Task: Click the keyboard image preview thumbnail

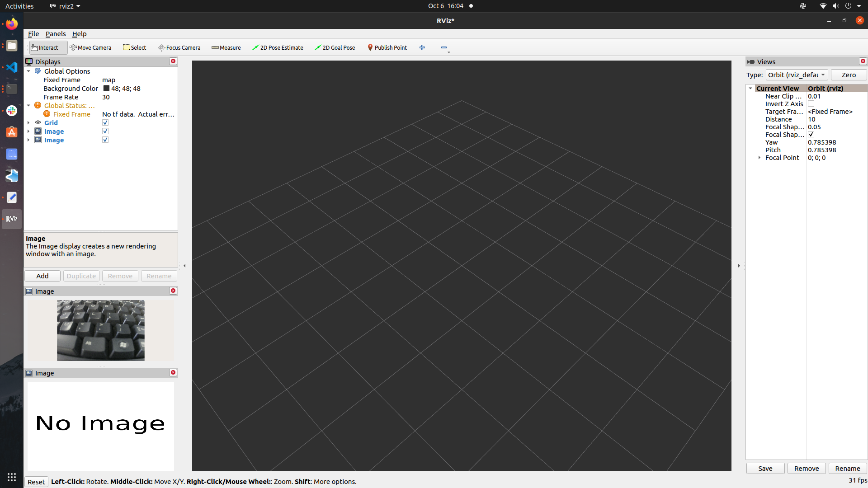Action: pyautogui.click(x=100, y=330)
